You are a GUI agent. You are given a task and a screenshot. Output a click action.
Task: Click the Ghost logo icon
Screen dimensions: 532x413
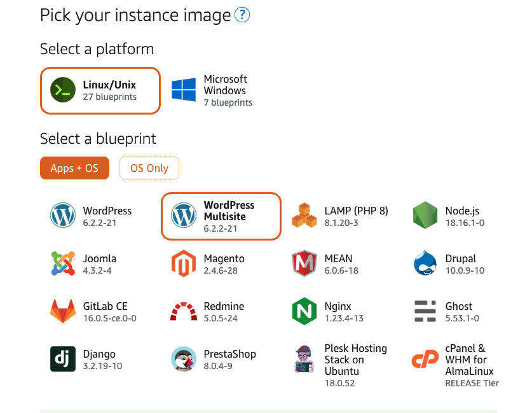coord(425,311)
